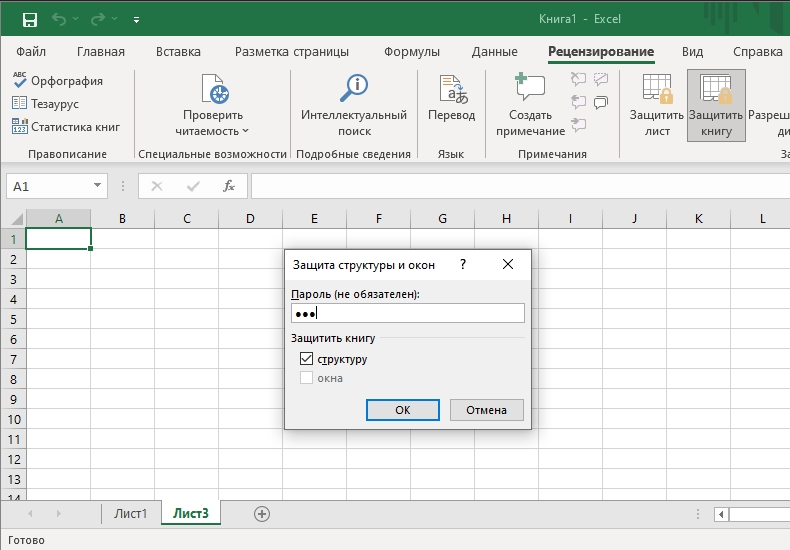Image resolution: width=790 pixels, height=550 pixels.
Task: Select the Лист3 sheet tab
Action: 191,513
